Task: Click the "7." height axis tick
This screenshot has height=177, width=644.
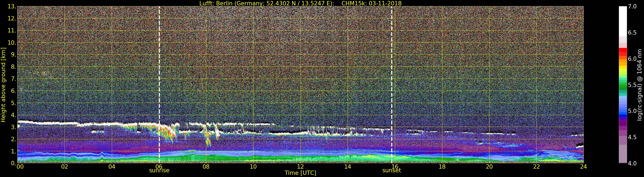Action: tap(13, 79)
